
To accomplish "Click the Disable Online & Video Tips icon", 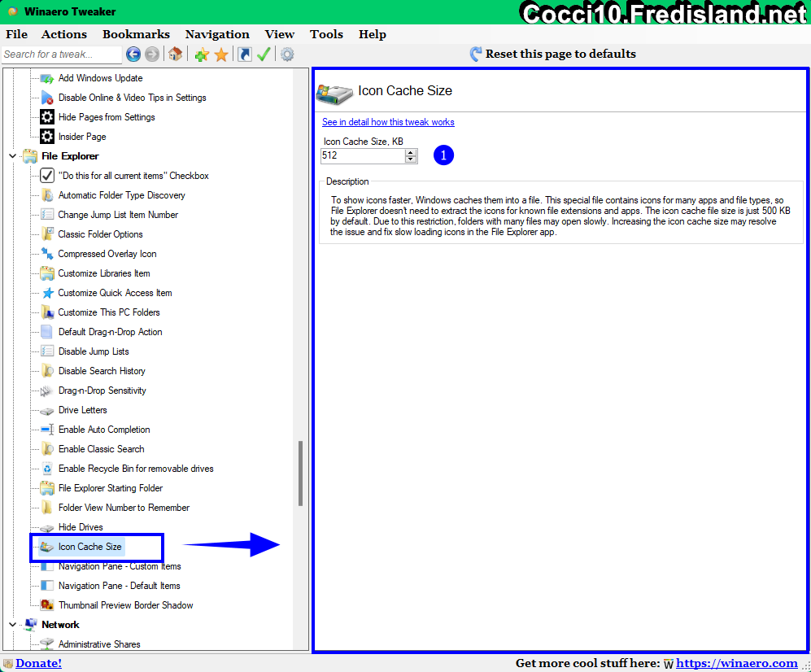I will [x=47, y=98].
